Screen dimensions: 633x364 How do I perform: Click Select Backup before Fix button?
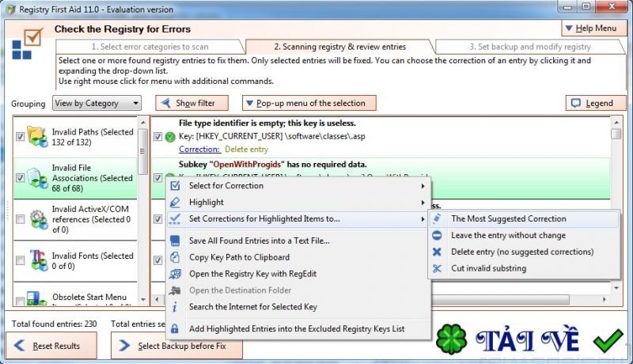[176, 346]
